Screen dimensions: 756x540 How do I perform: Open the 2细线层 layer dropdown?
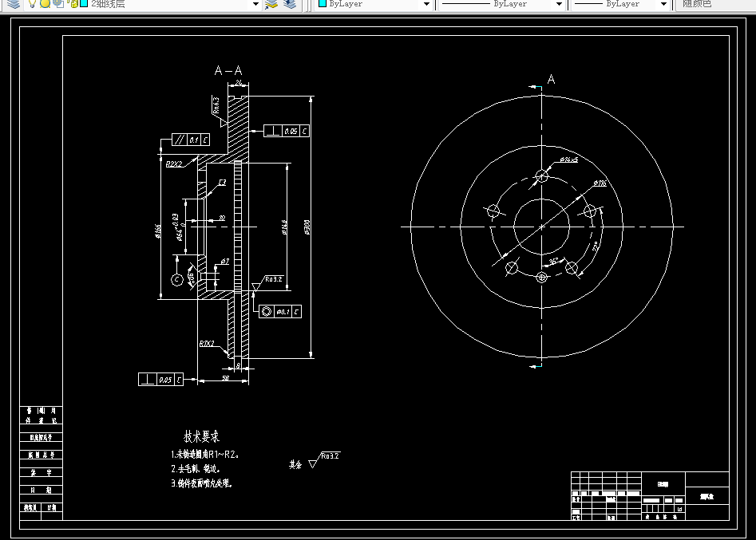click(255, 4)
